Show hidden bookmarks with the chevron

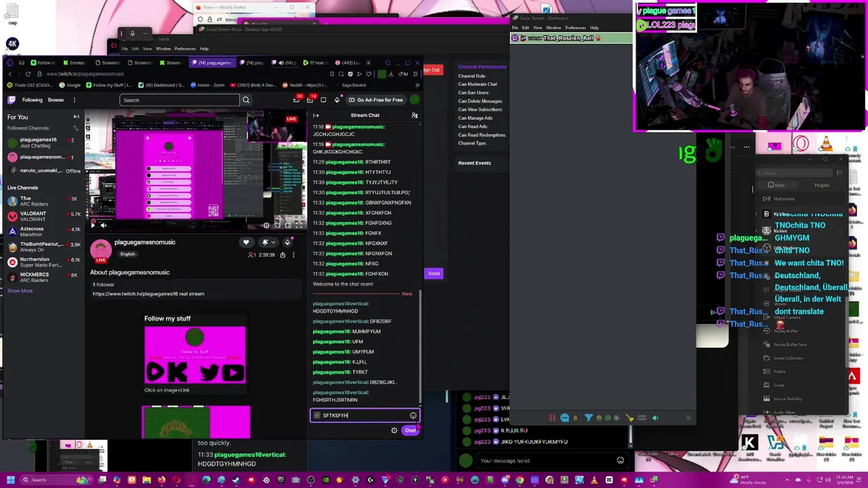[417, 85]
